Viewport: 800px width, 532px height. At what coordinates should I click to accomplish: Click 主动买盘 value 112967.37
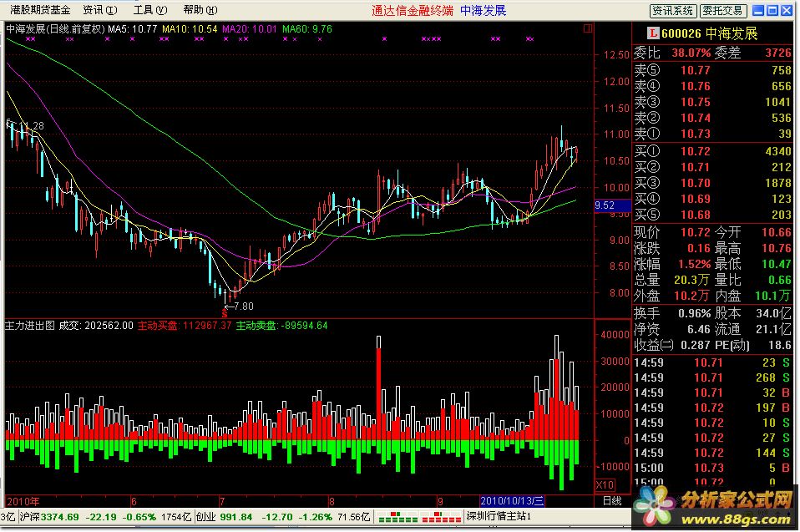click(x=185, y=326)
